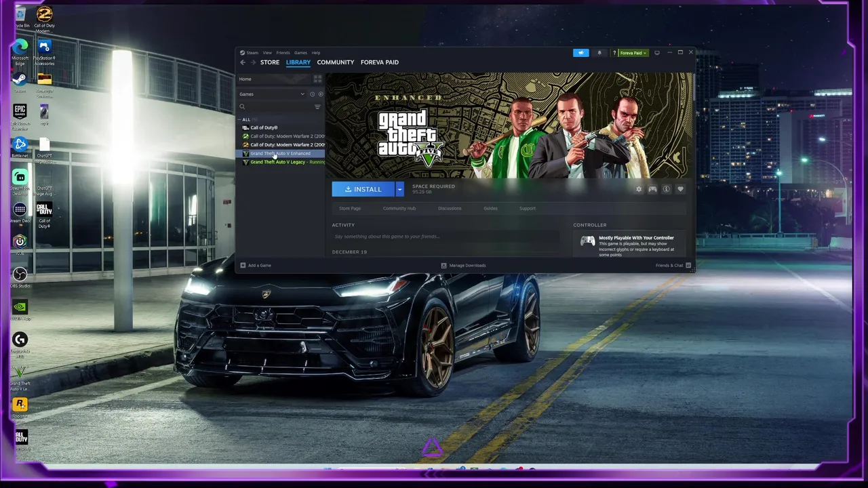
Task: Click the activity post text field
Action: pos(446,237)
